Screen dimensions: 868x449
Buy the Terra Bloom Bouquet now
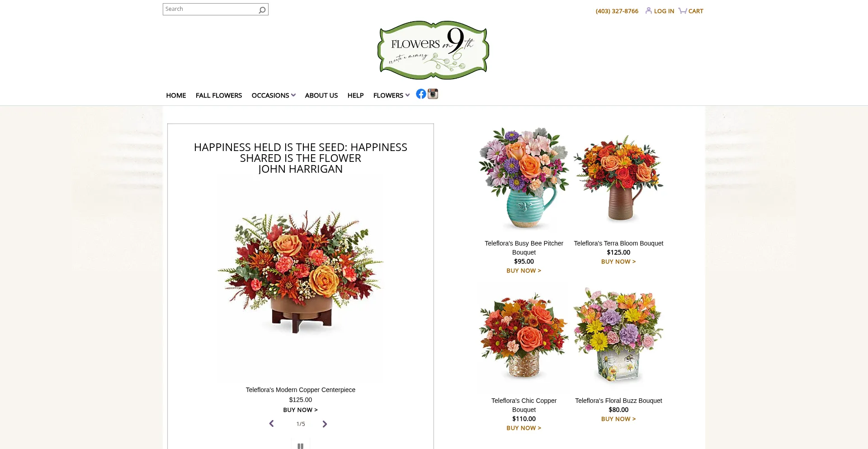618,261
